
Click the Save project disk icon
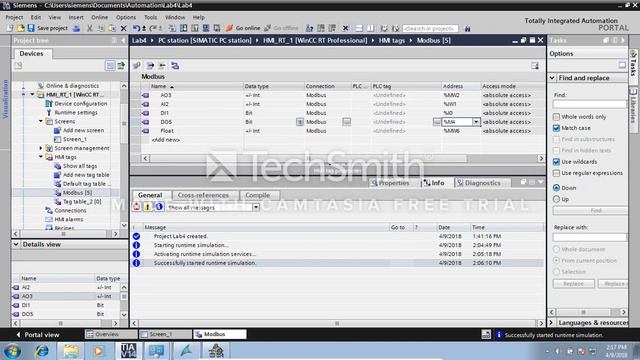coord(31,28)
